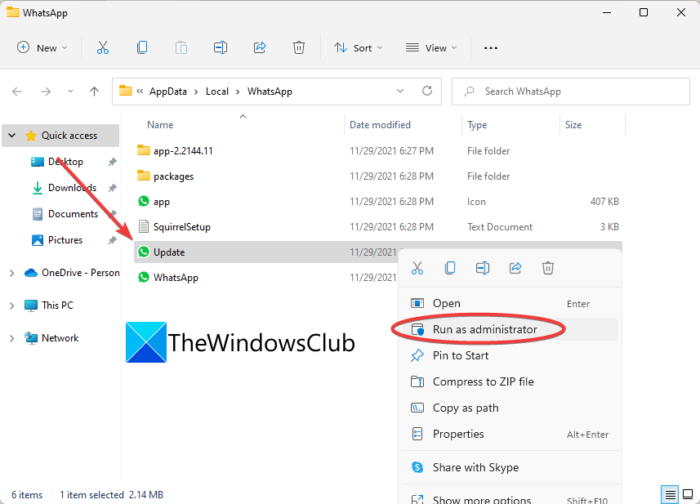The width and height of the screenshot is (700, 504).
Task: Click the app-2.2144.11 folder icon
Action: coord(143,150)
